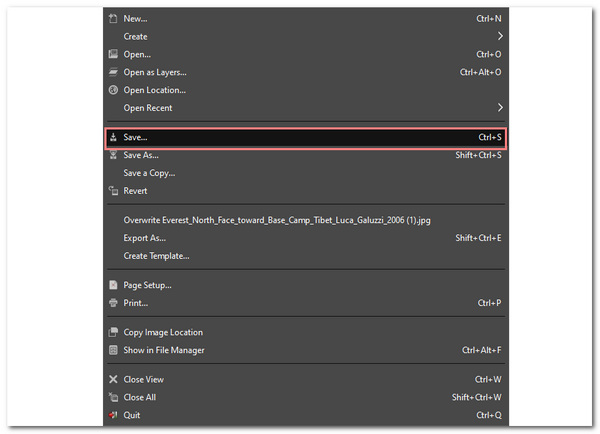This screenshot has height=434, width=600.
Task: Click the Ctrl+N shortcut label
Action: 489,18
